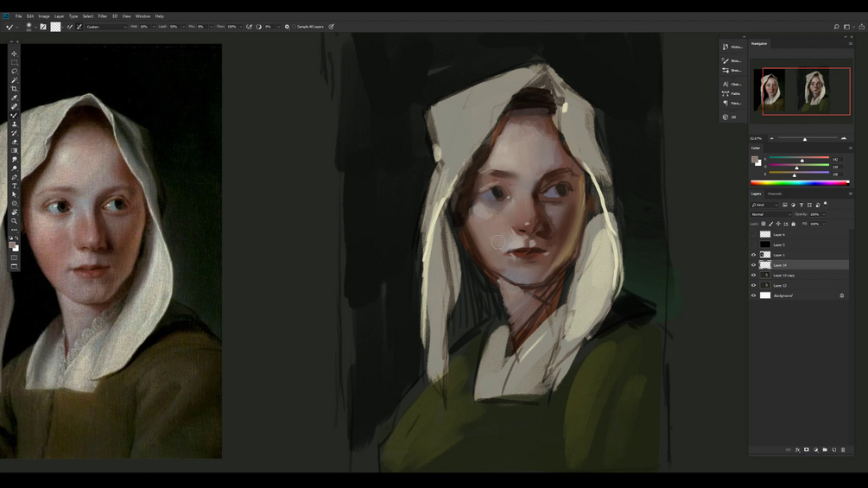Open the Window menu

click(x=143, y=16)
